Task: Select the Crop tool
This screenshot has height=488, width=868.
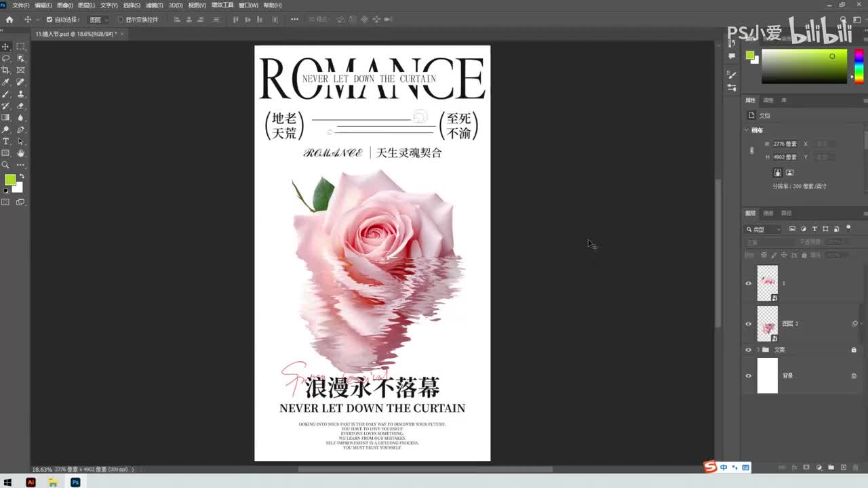Action: pos(5,70)
